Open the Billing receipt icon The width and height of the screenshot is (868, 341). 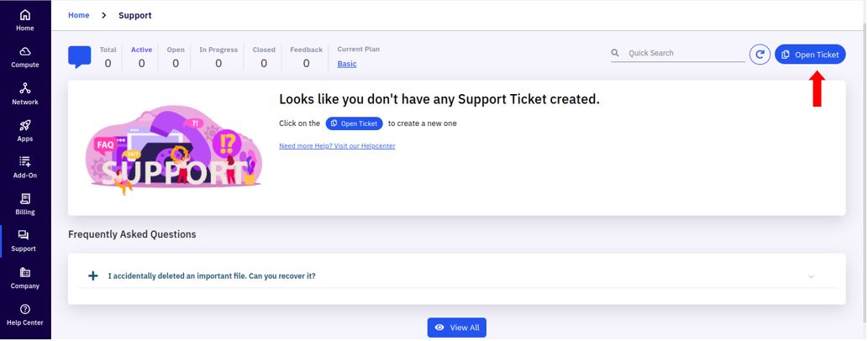point(25,199)
